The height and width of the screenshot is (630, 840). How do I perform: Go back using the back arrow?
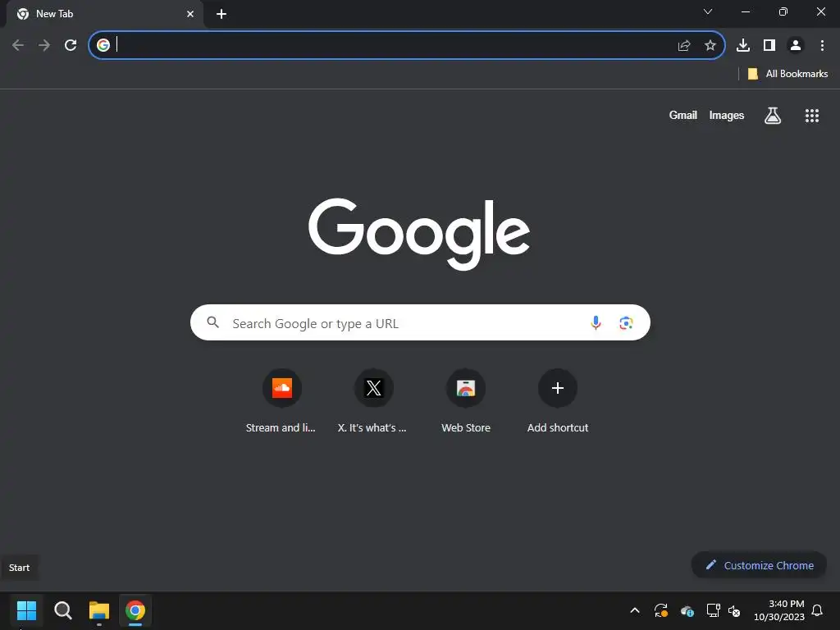pyautogui.click(x=18, y=45)
